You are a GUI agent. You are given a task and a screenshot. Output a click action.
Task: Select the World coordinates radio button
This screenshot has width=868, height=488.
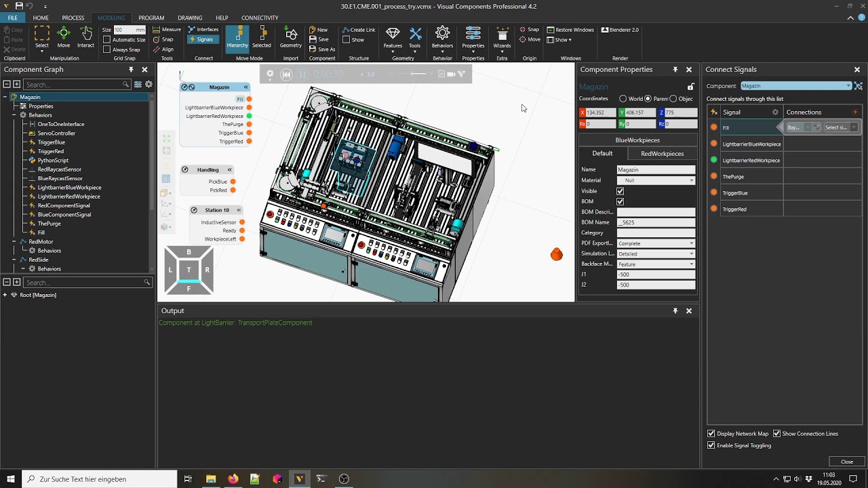[x=623, y=99]
